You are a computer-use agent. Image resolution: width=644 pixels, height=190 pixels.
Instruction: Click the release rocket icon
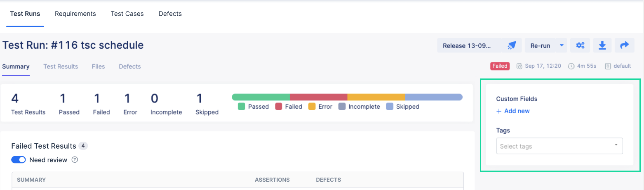tap(512, 45)
